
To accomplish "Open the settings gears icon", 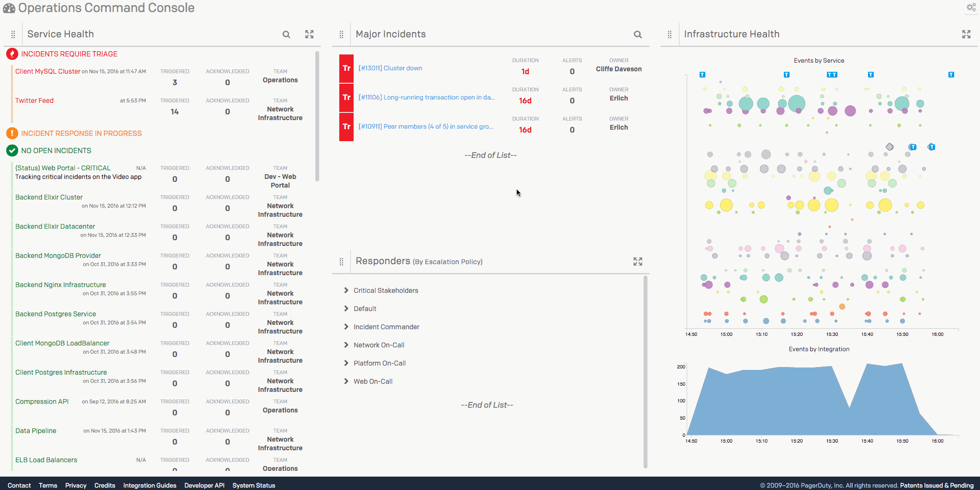I will (971, 7).
